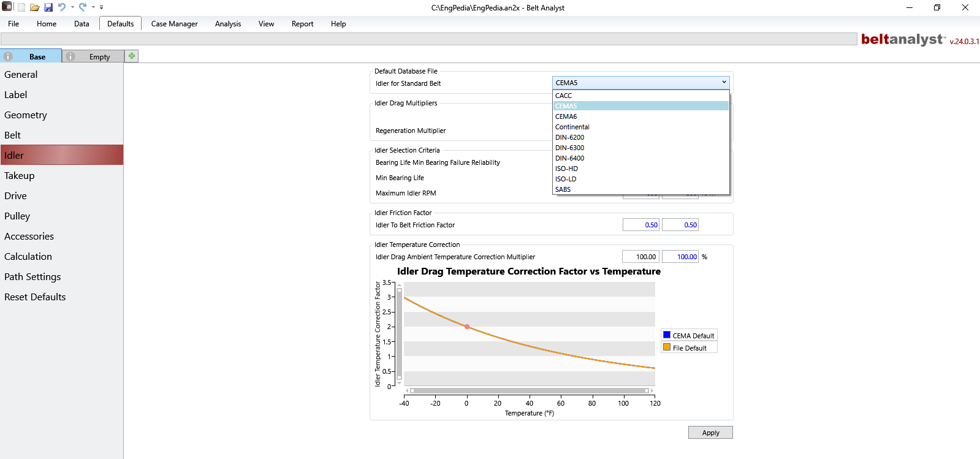Click the green plus add case icon

tap(131, 56)
